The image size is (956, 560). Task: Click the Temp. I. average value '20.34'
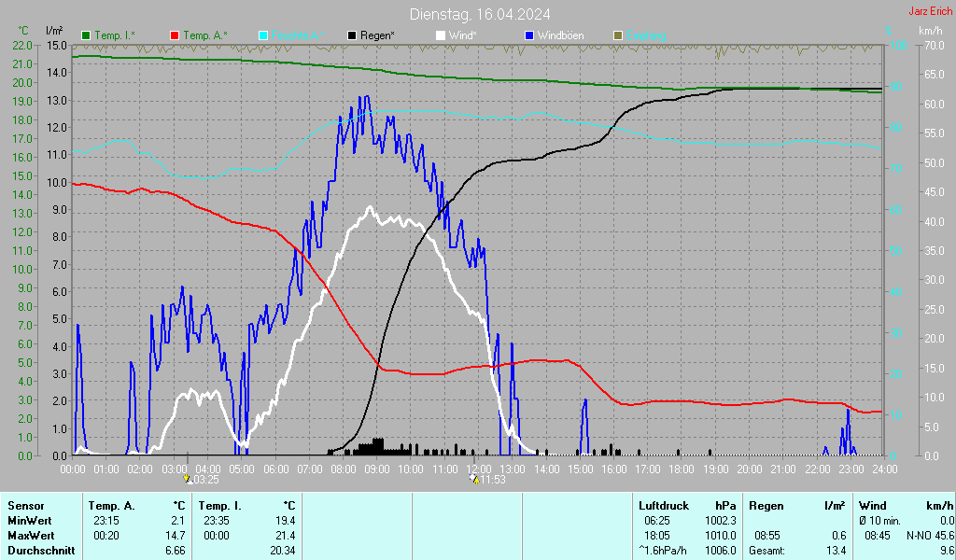pyautogui.click(x=282, y=551)
